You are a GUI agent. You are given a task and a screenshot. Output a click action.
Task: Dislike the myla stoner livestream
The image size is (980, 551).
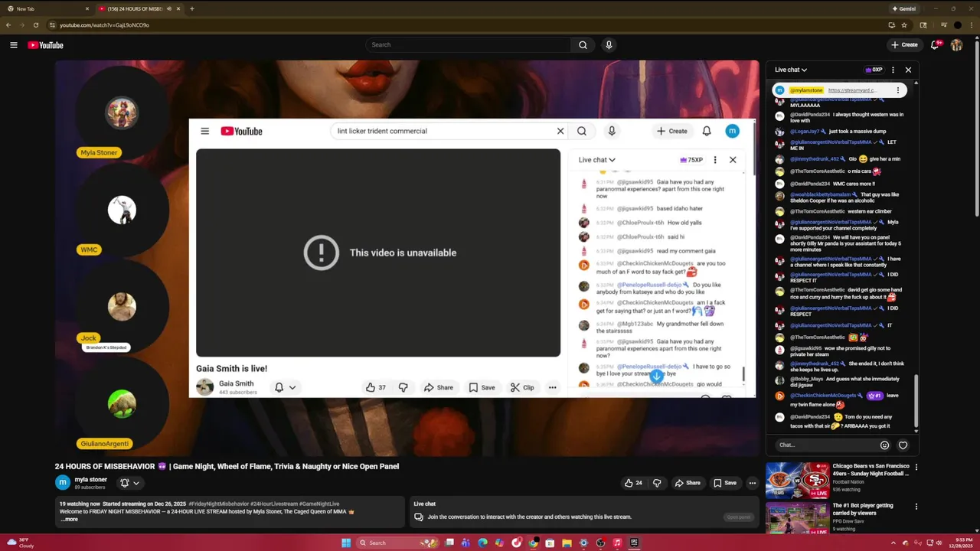656,483
